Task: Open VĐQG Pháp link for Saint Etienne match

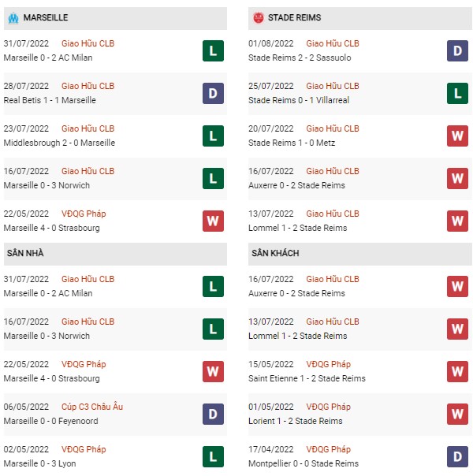Action: click(x=328, y=364)
